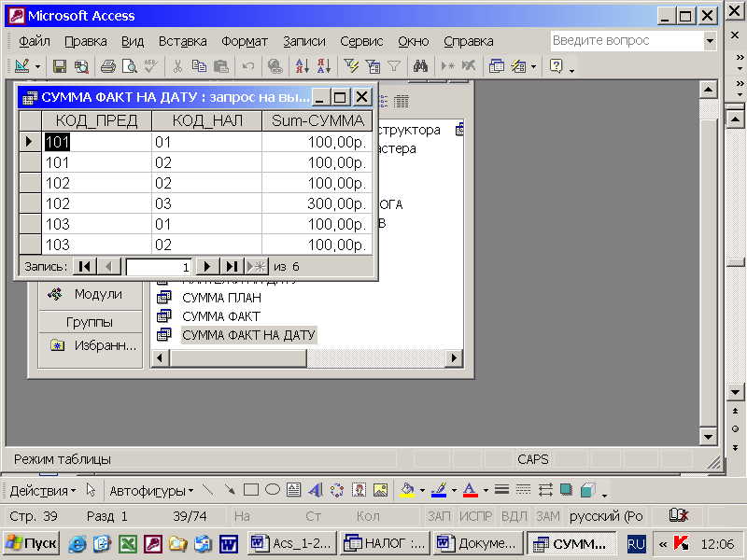Select the Sum-СУММА column header
747x560 pixels.
(x=317, y=121)
